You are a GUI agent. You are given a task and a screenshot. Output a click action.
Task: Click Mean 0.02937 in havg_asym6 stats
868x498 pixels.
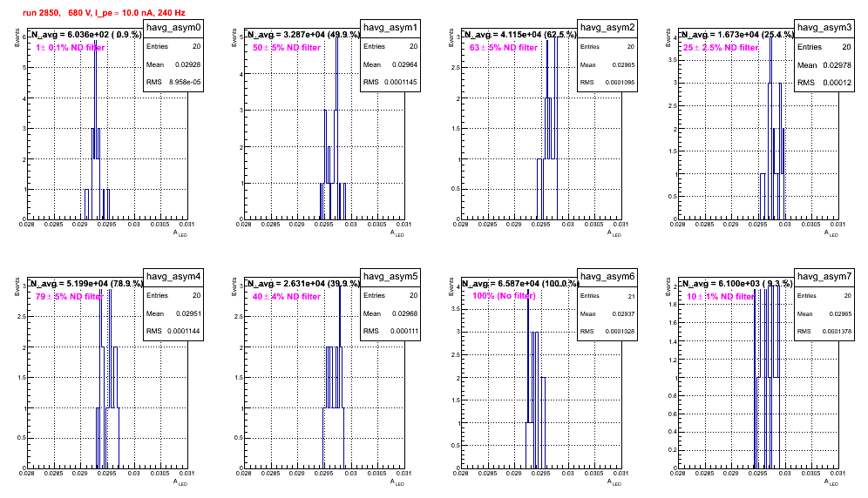pos(607,313)
